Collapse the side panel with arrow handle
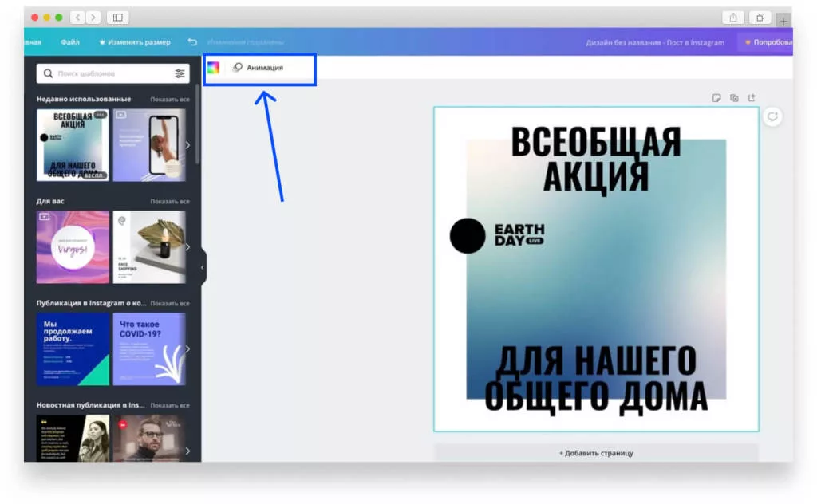817x504 pixels. click(203, 268)
